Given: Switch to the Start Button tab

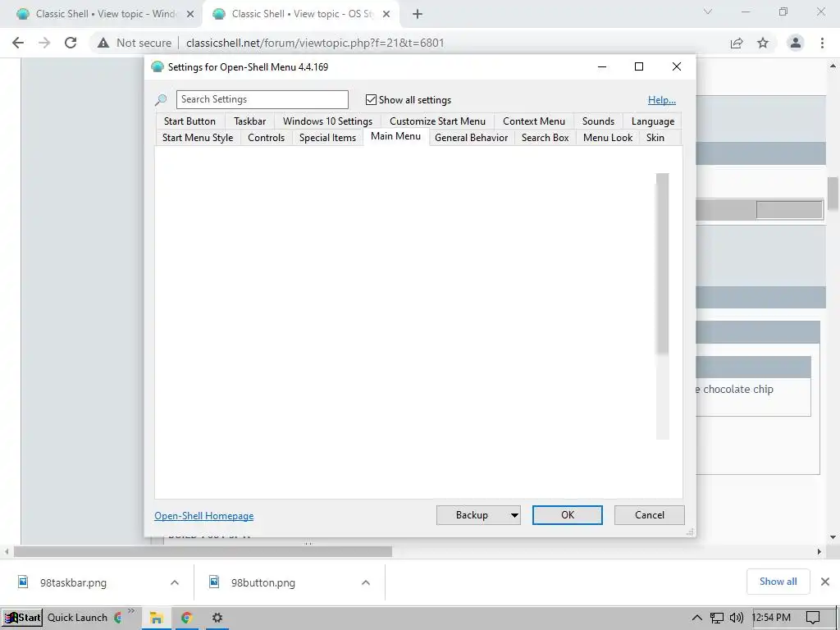Looking at the screenshot, I should 189,121.
